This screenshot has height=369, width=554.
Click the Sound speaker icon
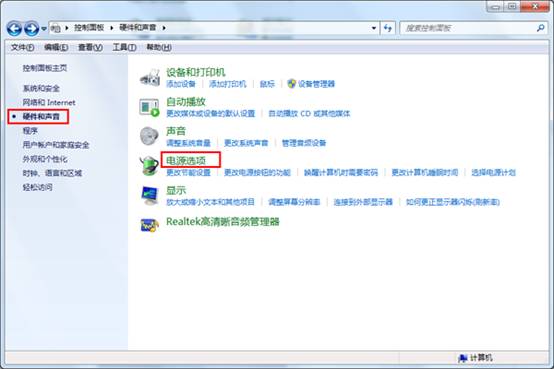[x=149, y=136]
